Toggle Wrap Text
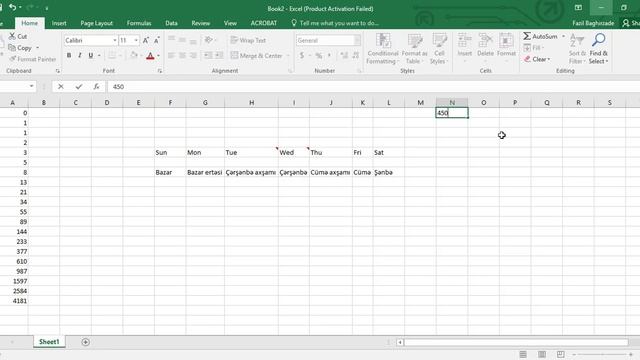The width and height of the screenshot is (640, 360). (248, 40)
